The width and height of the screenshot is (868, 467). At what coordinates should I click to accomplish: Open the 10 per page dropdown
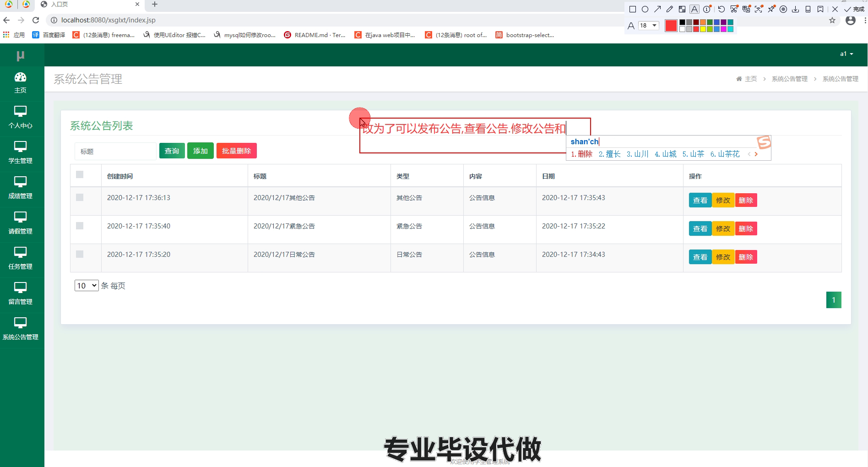[87, 286]
